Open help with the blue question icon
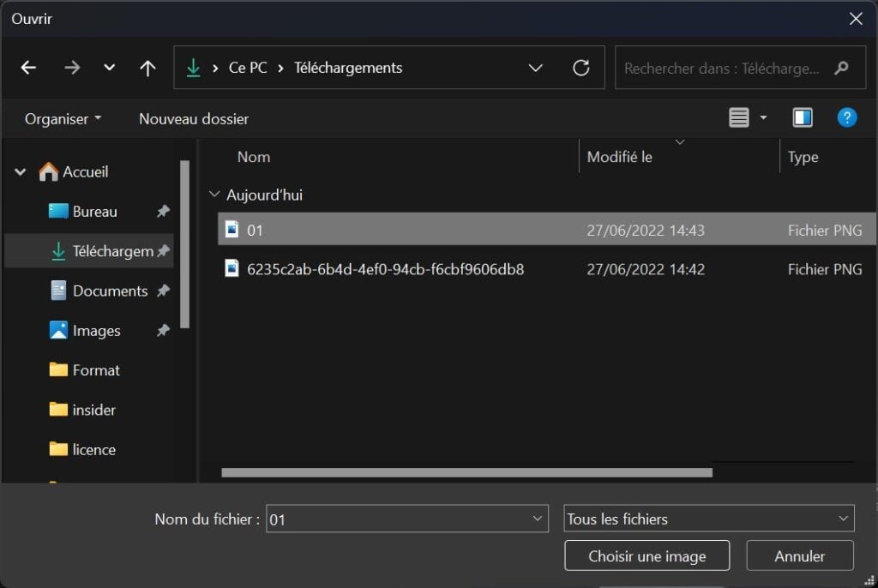The height and width of the screenshot is (588, 878). pos(846,117)
